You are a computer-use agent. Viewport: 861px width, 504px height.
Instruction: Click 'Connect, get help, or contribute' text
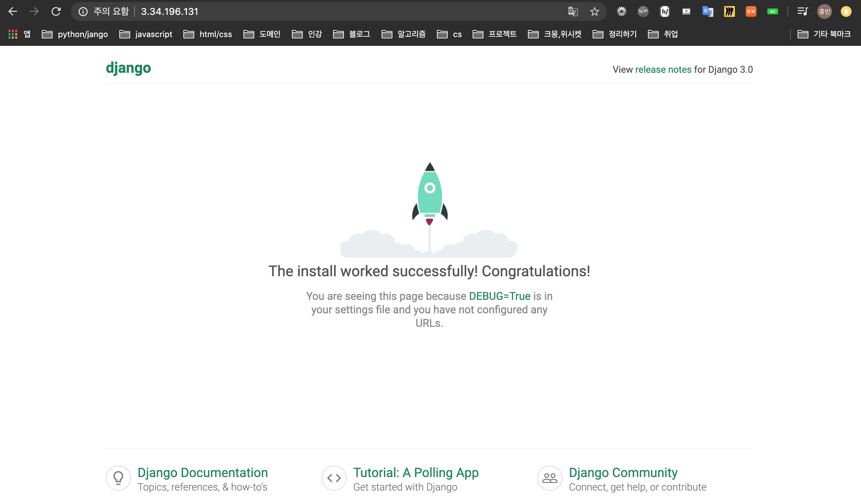click(637, 487)
